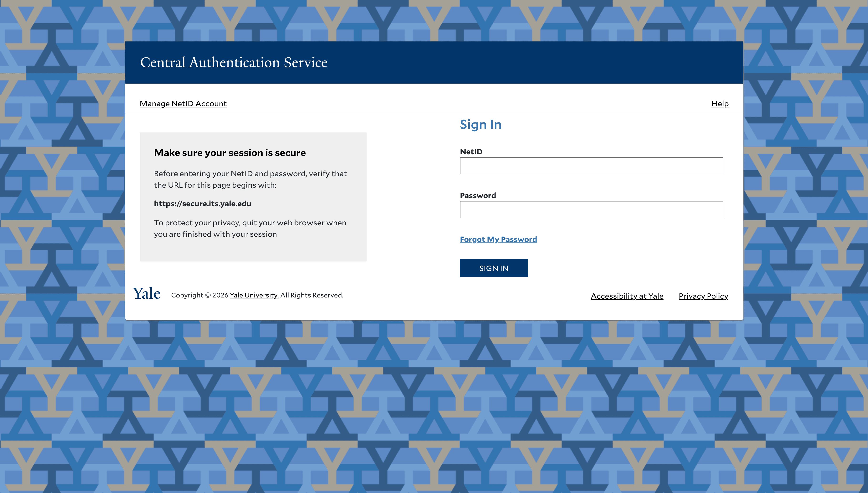Submit credentials via SIGN IN
Viewport: 868px width, 493px height.
(x=494, y=268)
